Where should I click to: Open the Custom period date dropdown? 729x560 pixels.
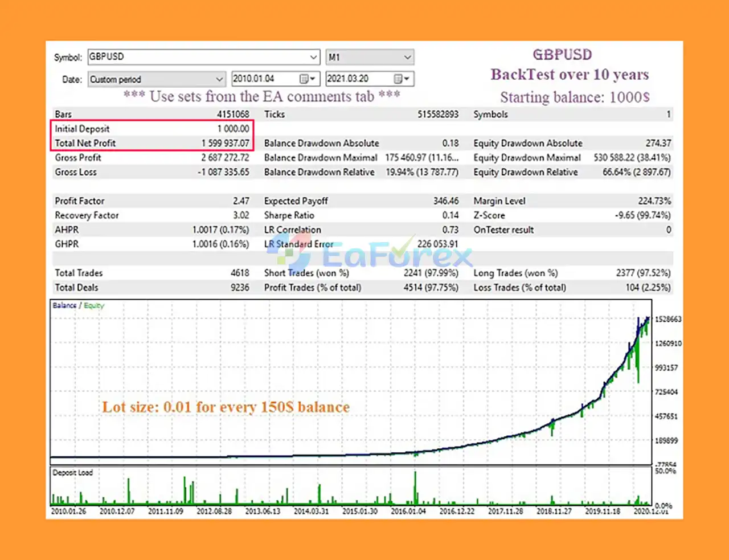[x=157, y=79]
